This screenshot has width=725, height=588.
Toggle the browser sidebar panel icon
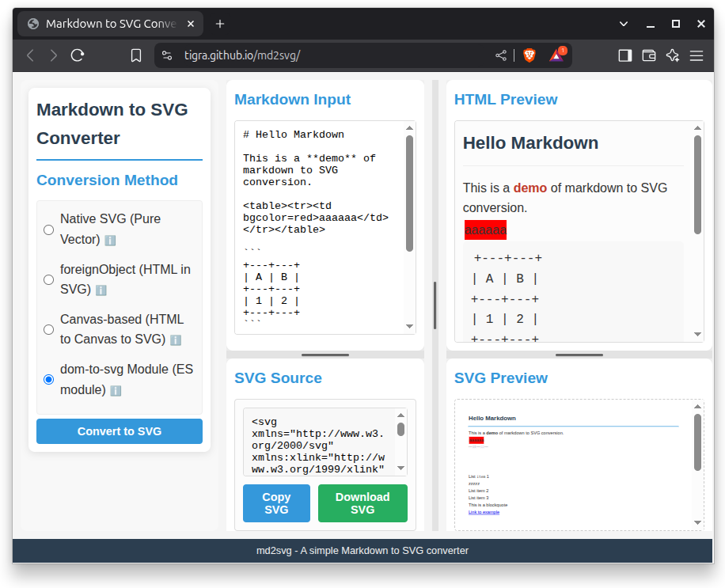[624, 55]
